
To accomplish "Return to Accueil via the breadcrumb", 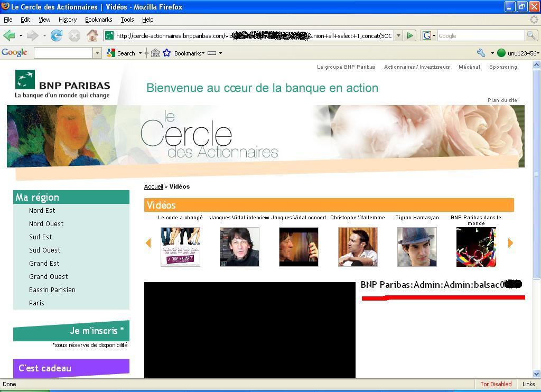I will (154, 186).
